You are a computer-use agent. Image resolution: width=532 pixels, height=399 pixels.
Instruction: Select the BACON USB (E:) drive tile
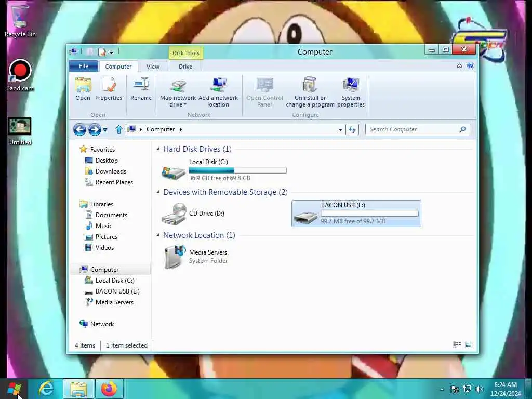pyautogui.click(x=356, y=214)
